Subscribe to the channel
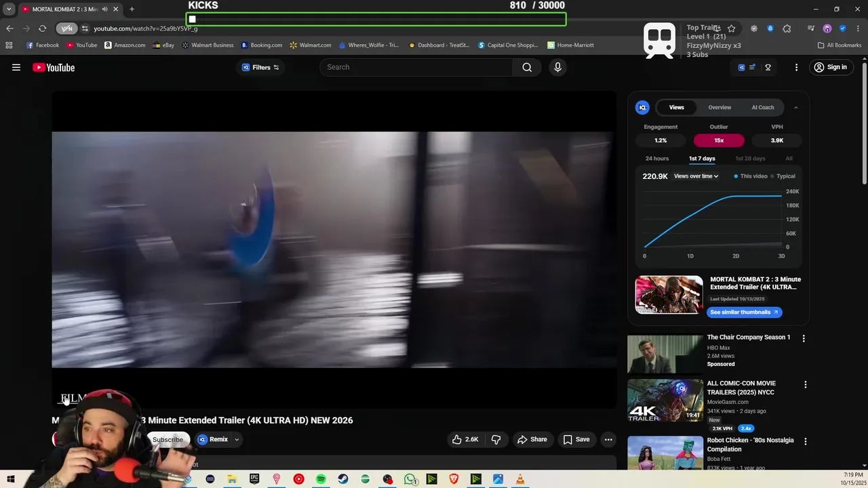The width and height of the screenshot is (868, 488). tap(167, 439)
